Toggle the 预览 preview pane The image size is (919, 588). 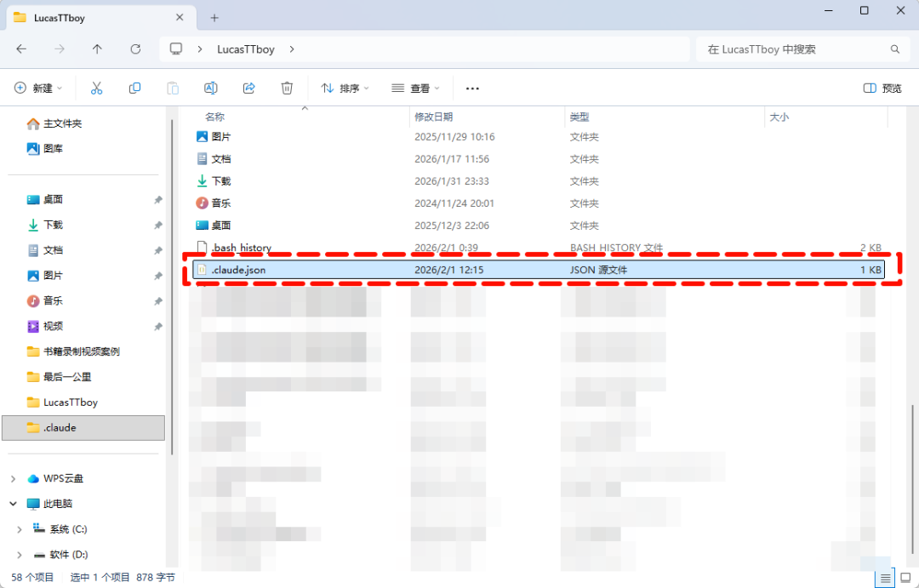[x=882, y=88]
